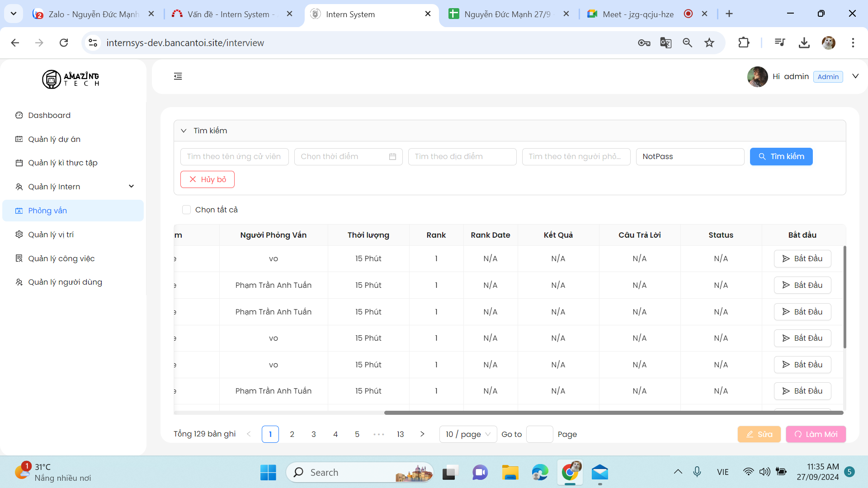Switch to the Meet browser tab
Image resolution: width=868 pixels, height=488 pixels.
637,14
